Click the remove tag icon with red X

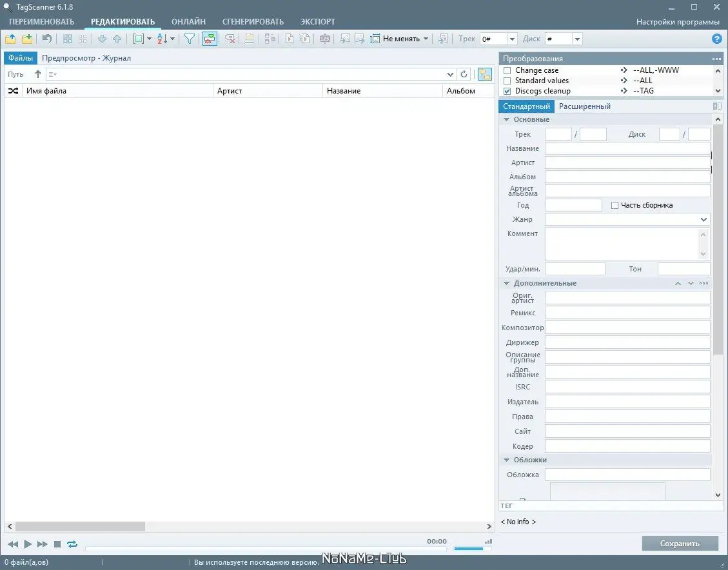click(x=230, y=39)
